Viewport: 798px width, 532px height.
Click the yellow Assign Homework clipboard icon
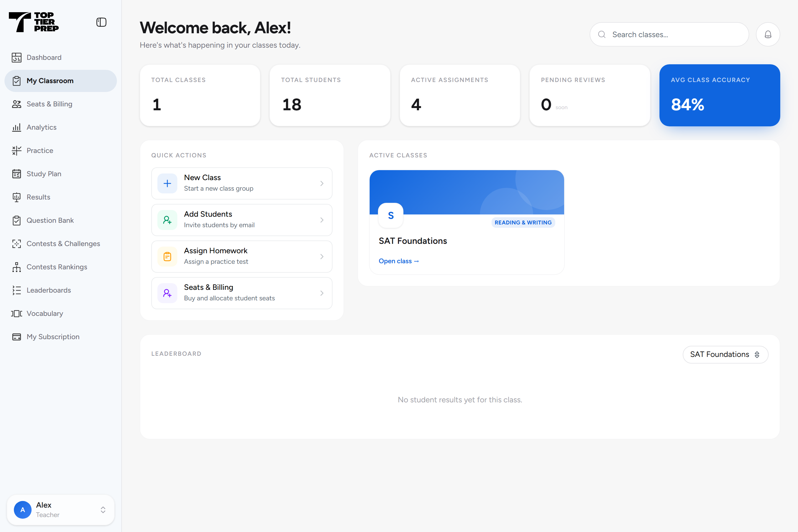click(167, 257)
